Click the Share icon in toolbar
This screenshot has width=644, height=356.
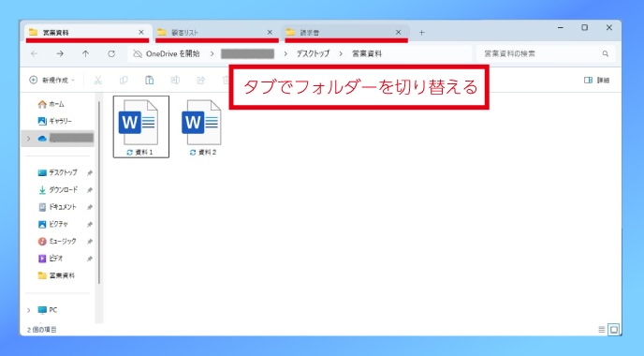pos(201,81)
